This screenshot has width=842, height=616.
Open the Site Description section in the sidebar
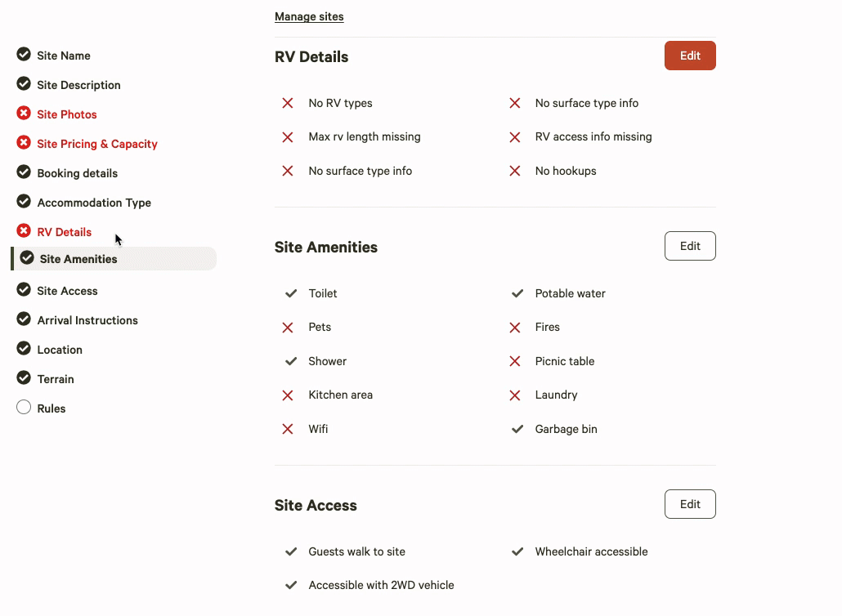(78, 85)
